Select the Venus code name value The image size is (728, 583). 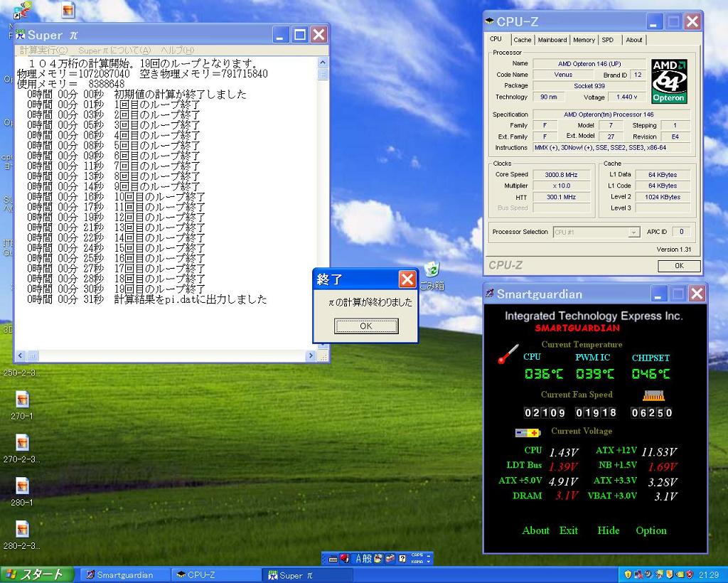(563, 75)
